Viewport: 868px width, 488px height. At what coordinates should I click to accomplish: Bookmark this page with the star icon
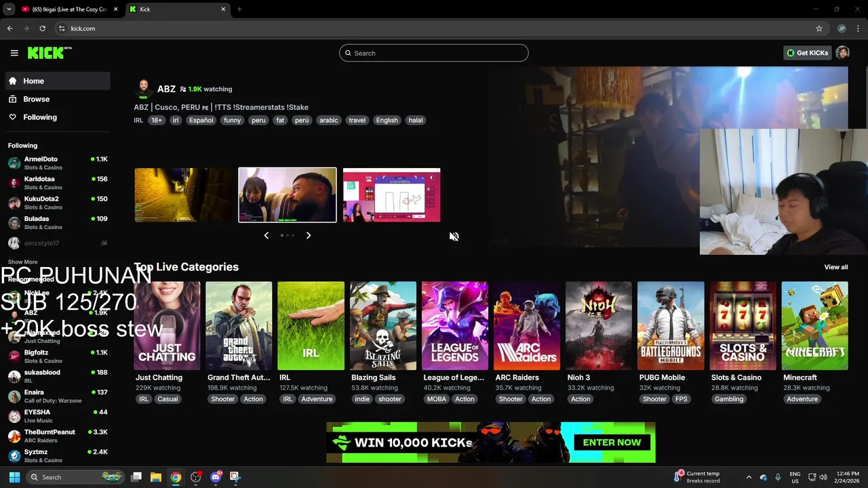819,28
